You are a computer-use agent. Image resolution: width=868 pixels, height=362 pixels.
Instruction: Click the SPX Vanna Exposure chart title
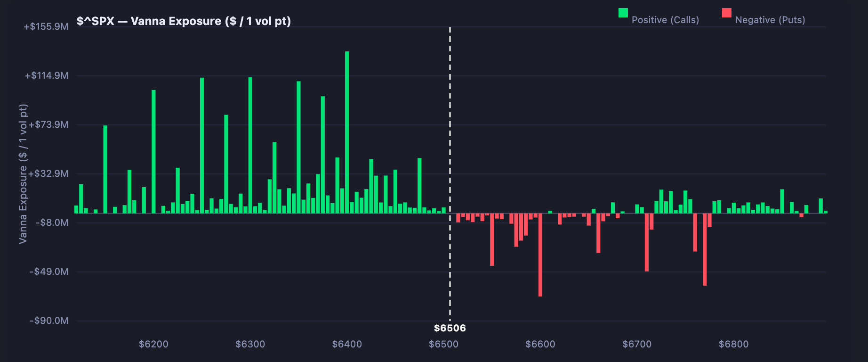point(184,21)
